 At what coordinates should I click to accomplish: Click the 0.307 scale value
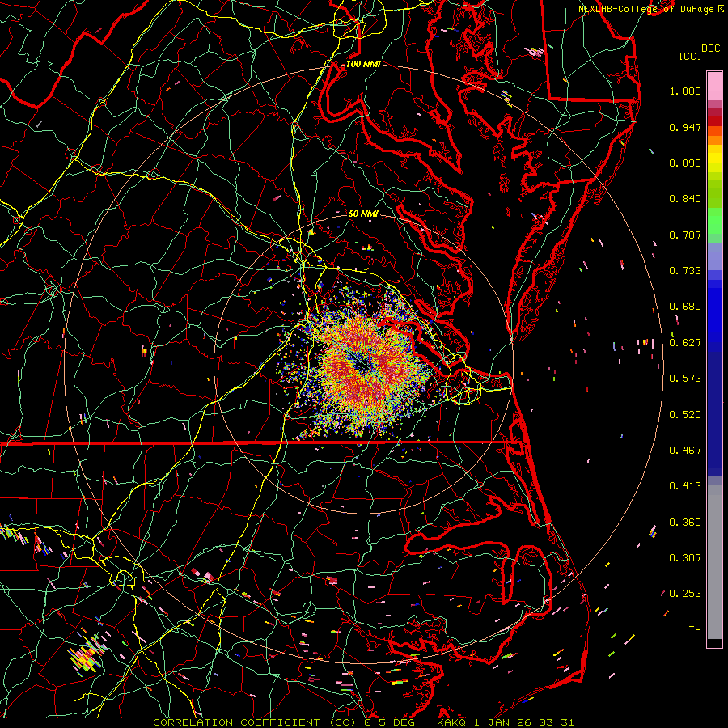tap(685, 558)
